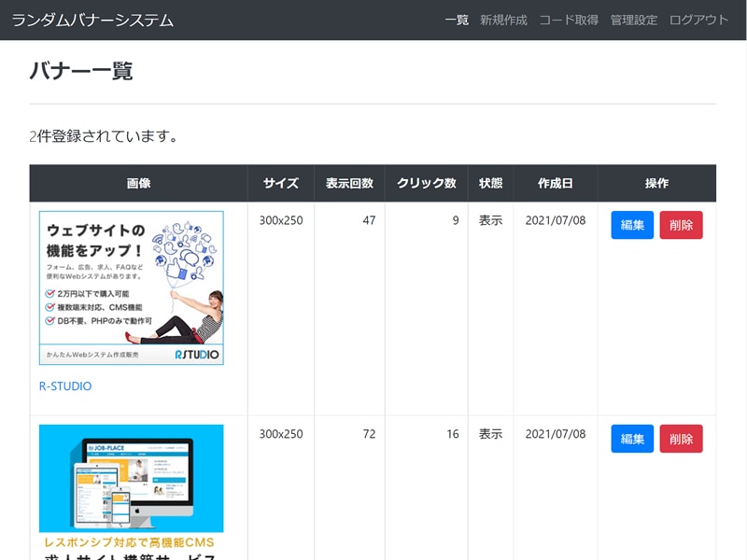Click 削除 for the R-STUDIO banner

[x=681, y=225]
